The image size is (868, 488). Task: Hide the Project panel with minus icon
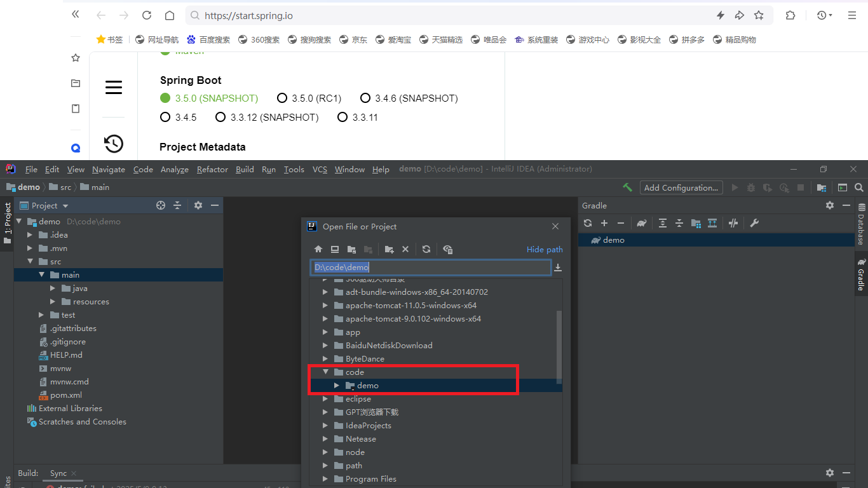pos(215,205)
